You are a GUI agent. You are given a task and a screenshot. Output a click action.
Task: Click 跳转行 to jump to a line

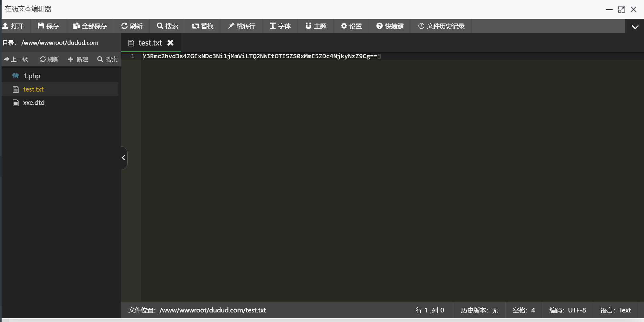click(242, 26)
